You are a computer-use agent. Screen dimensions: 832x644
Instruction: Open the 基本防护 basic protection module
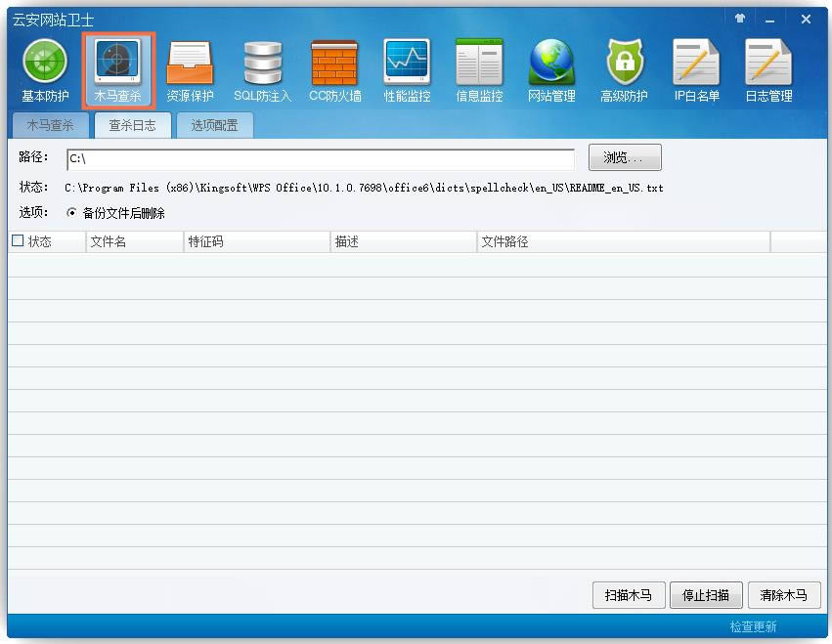(45, 70)
